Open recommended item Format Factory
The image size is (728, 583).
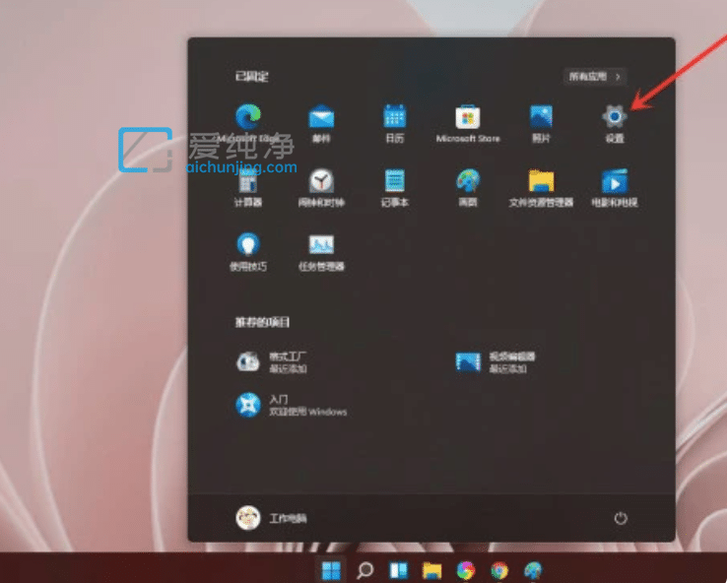(272, 362)
